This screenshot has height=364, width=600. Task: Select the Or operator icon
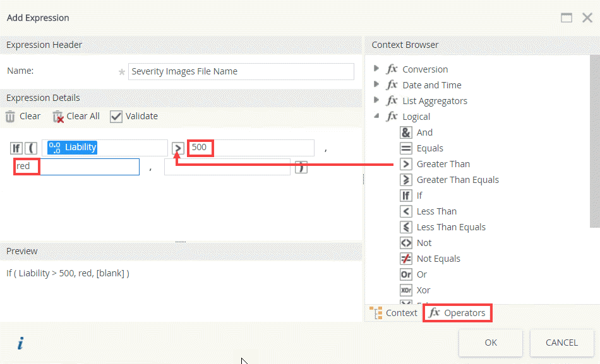point(406,274)
